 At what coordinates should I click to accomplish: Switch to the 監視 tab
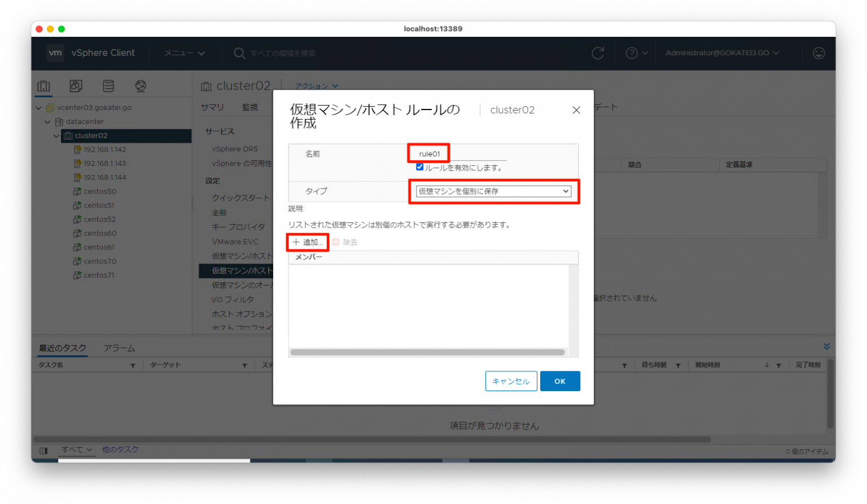click(250, 107)
